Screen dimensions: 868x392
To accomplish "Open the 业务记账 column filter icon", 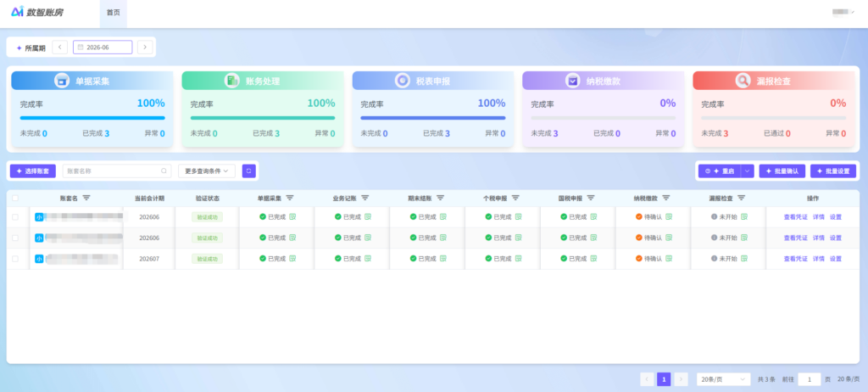I will tap(364, 198).
